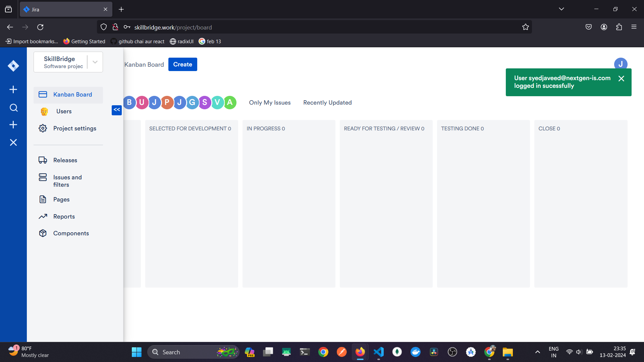644x362 pixels.
Task: Open the search icon in blue sidebar
Action: point(13,108)
